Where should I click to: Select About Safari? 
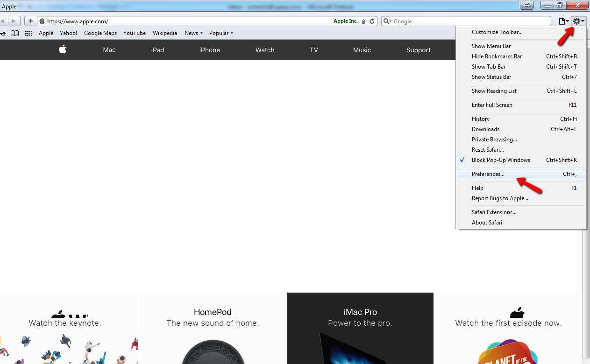tap(521, 223)
